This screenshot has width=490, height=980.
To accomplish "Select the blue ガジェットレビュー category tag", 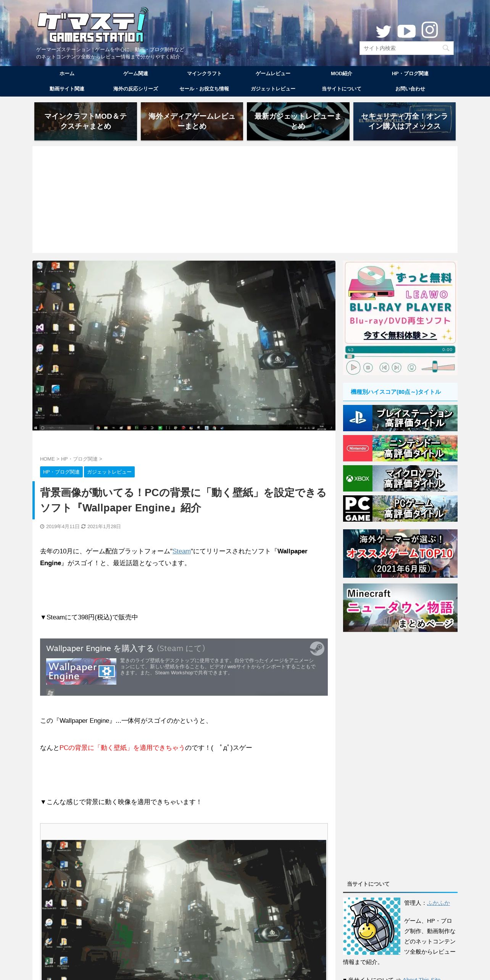I will click(x=109, y=472).
